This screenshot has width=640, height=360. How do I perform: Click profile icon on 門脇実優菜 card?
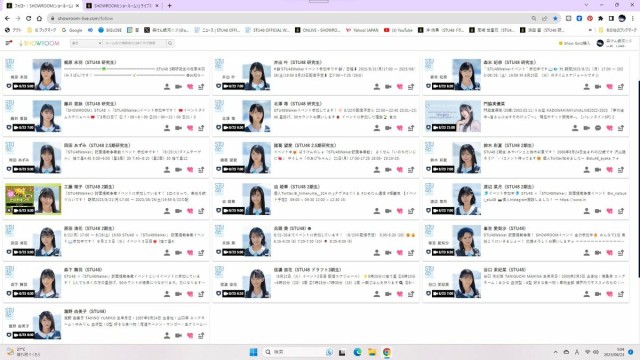point(575,128)
